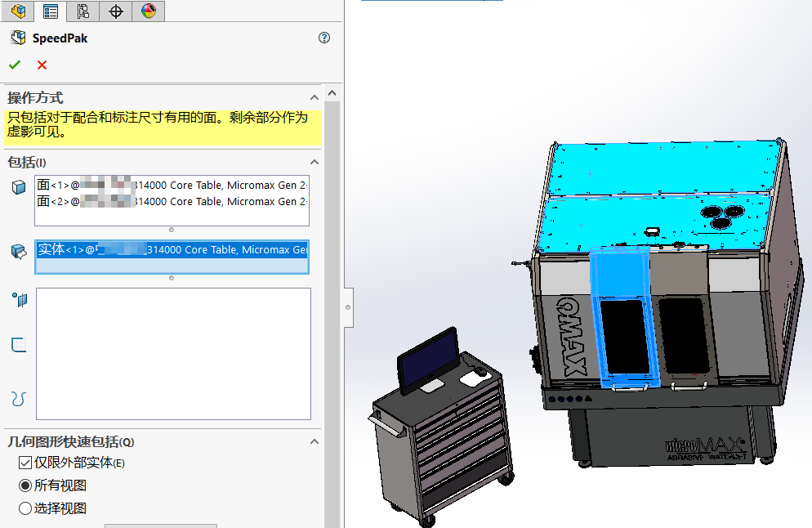Click the bodies to include icon
Image resolution: width=812 pixels, height=528 pixels.
pyautogui.click(x=19, y=253)
